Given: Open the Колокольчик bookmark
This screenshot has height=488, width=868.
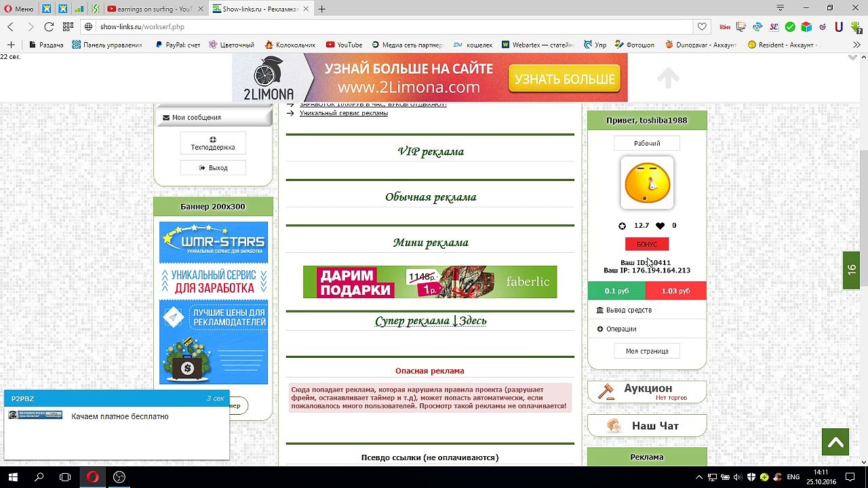Looking at the screenshot, I should 290,45.
